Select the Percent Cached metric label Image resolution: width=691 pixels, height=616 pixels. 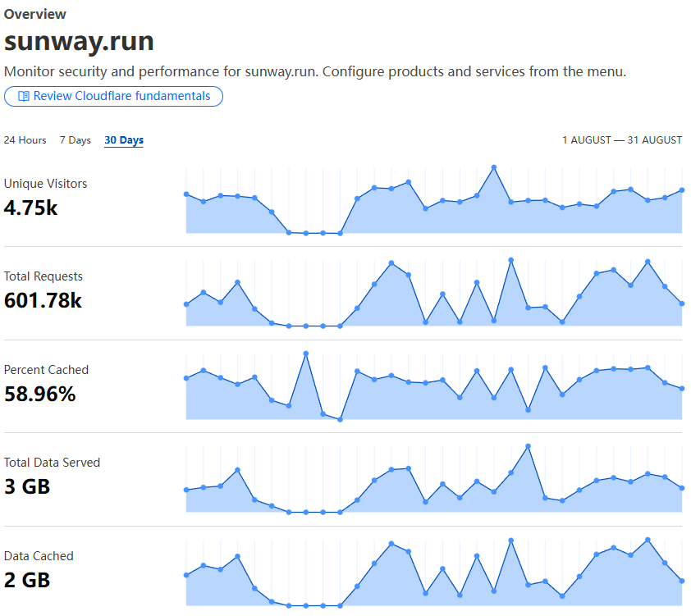click(46, 370)
